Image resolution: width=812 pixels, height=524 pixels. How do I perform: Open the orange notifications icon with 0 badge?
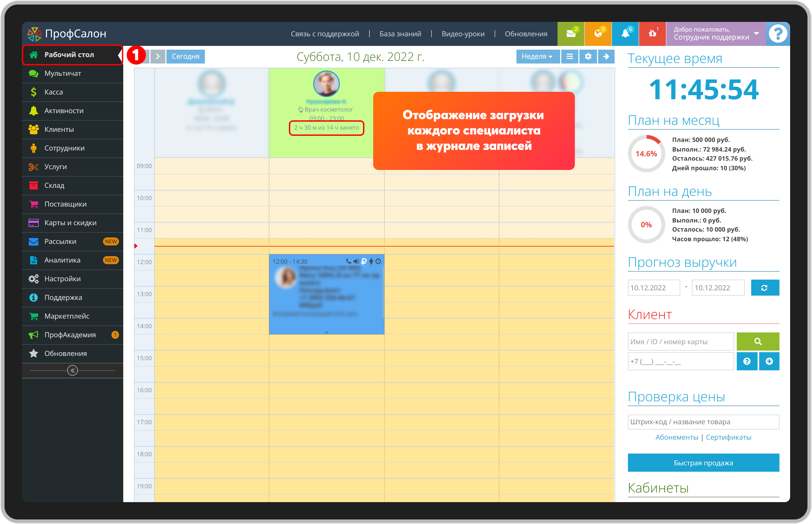pos(598,34)
